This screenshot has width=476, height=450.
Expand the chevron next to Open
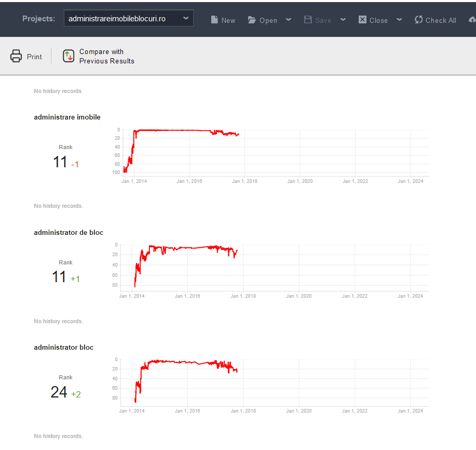point(288,20)
